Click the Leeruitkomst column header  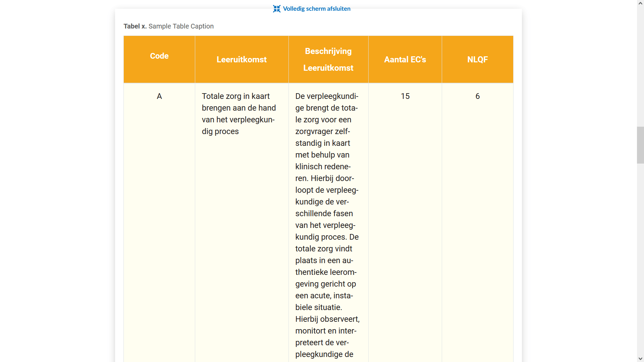click(241, 59)
